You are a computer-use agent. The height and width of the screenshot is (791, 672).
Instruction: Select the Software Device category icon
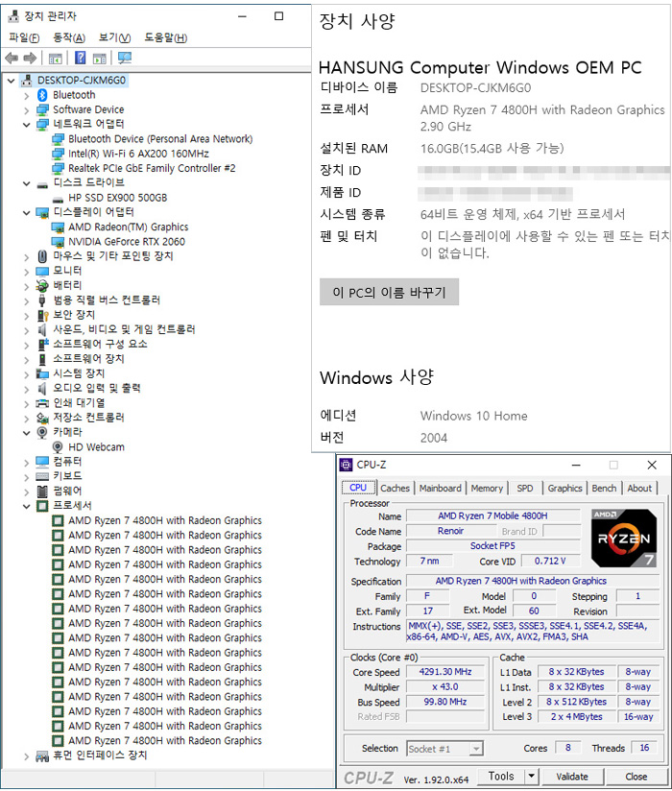(x=42, y=109)
